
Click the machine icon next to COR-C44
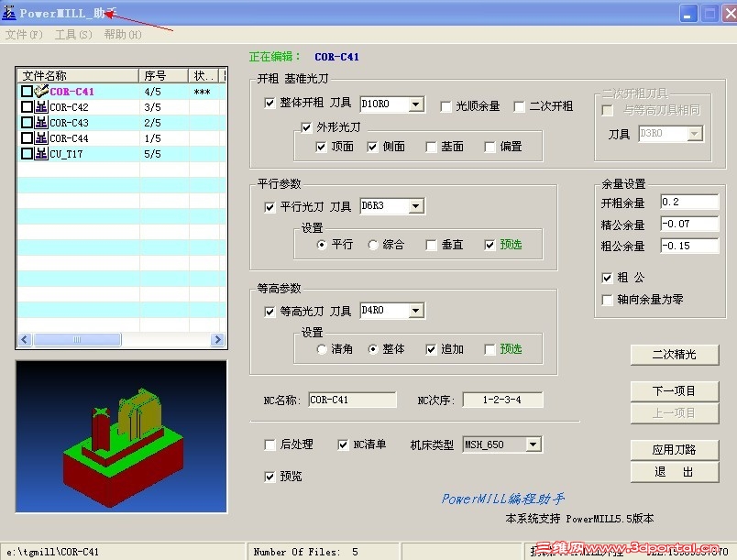point(41,137)
